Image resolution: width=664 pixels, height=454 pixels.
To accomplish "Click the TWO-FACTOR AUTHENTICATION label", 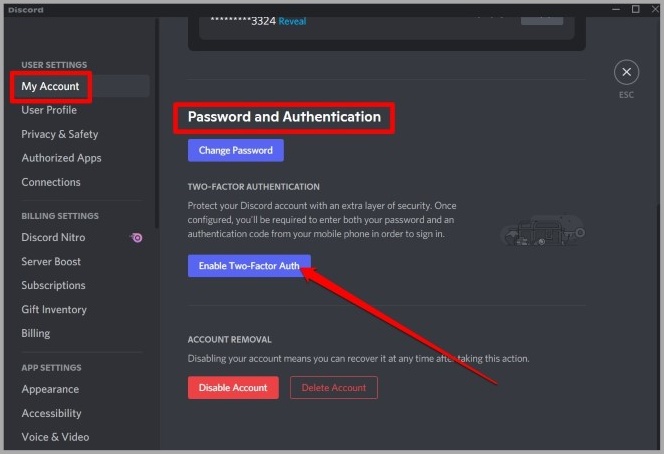I will 254,187.
